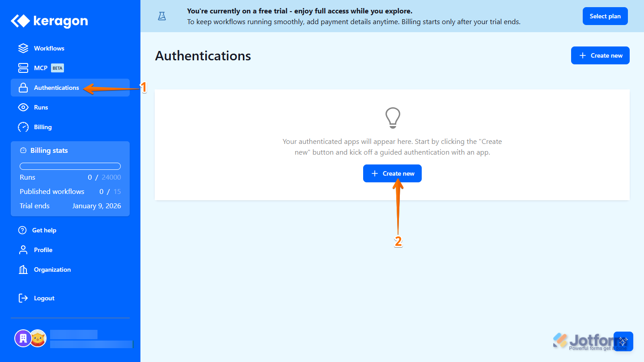The width and height of the screenshot is (644, 362).
Task: Open the AI assistant sparkle button
Action: (623, 341)
